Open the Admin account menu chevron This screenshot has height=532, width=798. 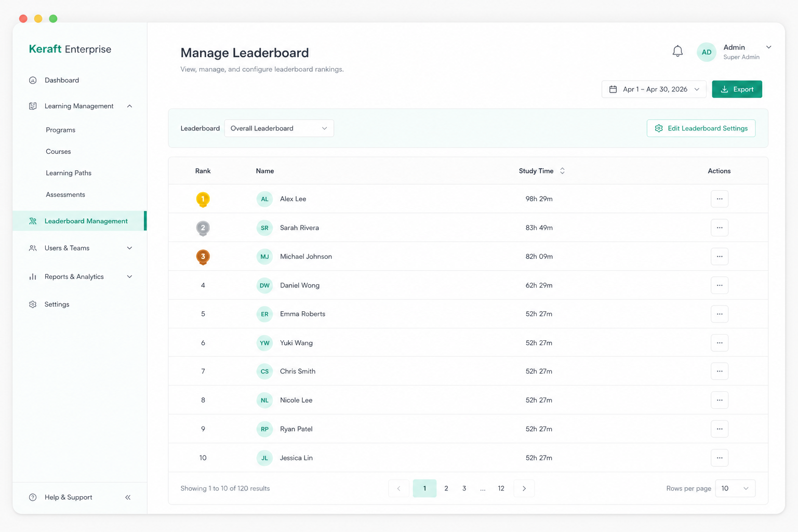768,47
